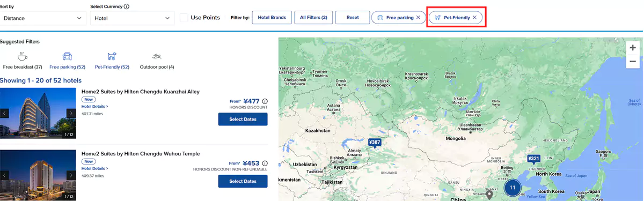
Task: Open the Sort by Distance dropdown
Action: 43,18
